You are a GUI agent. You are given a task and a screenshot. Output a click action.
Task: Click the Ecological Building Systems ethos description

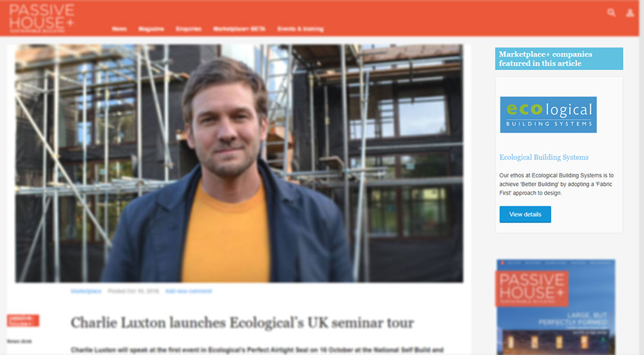pos(556,184)
